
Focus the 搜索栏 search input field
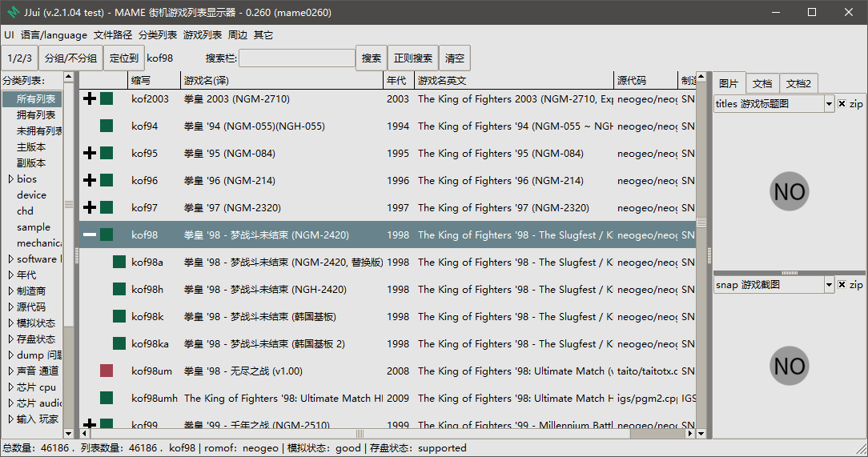297,58
